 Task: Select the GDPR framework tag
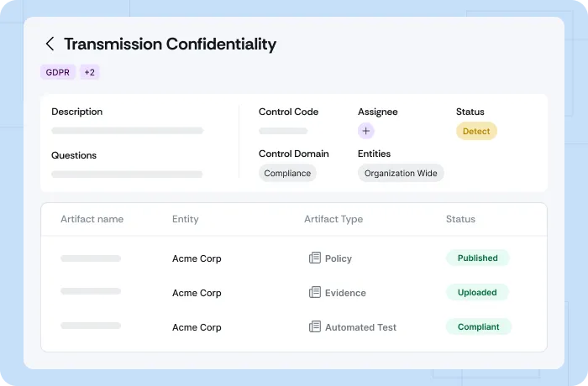point(57,72)
